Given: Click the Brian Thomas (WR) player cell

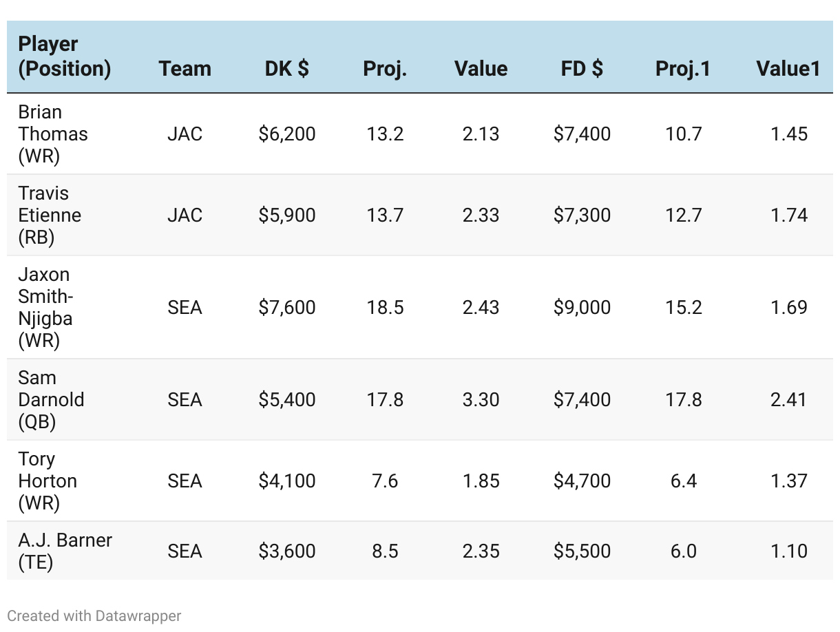Looking at the screenshot, I should point(52,134).
